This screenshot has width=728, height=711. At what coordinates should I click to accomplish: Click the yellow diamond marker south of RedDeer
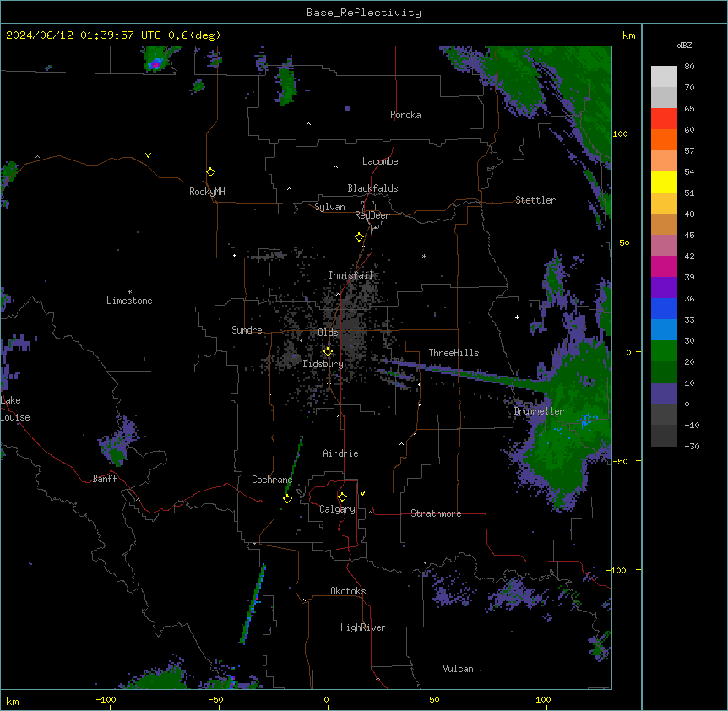[x=360, y=237]
